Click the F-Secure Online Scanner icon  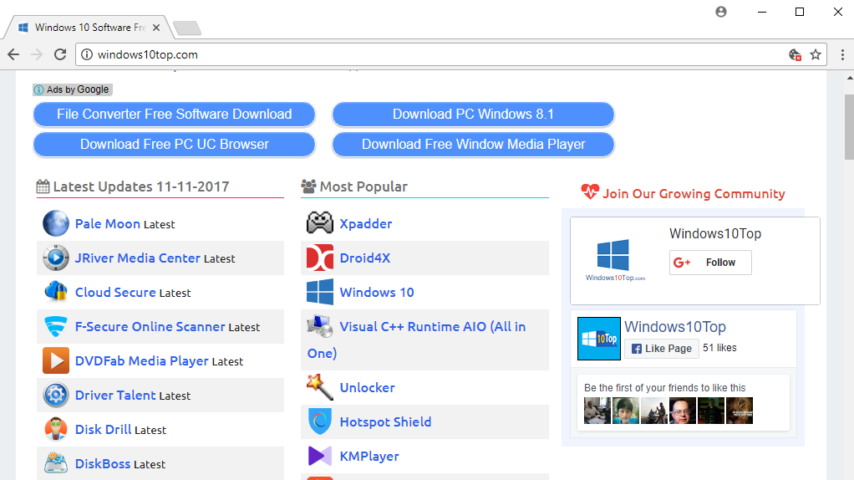pos(56,326)
